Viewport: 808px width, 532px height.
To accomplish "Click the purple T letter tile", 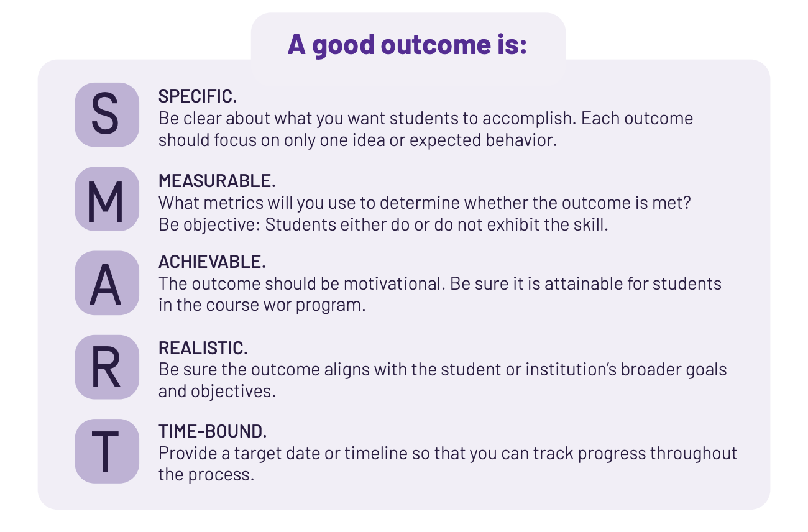I will pyautogui.click(x=107, y=451).
